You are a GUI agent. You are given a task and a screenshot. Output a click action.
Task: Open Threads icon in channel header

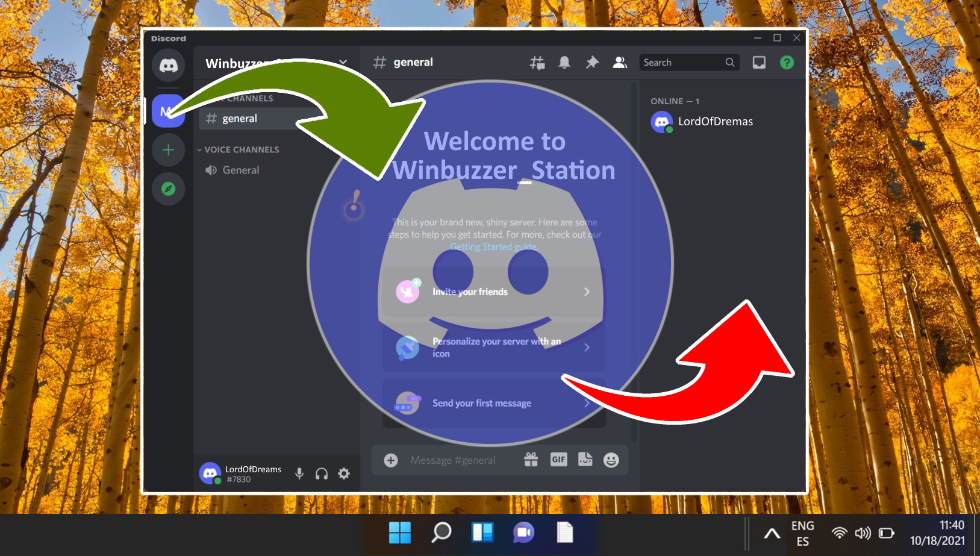tap(537, 63)
